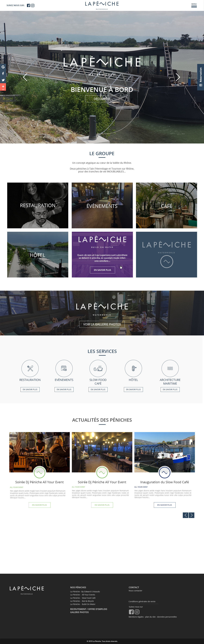The image size is (204, 644).
Task: Open VOIR LA GALLERIE PHOTOS
Action: tap(102, 324)
